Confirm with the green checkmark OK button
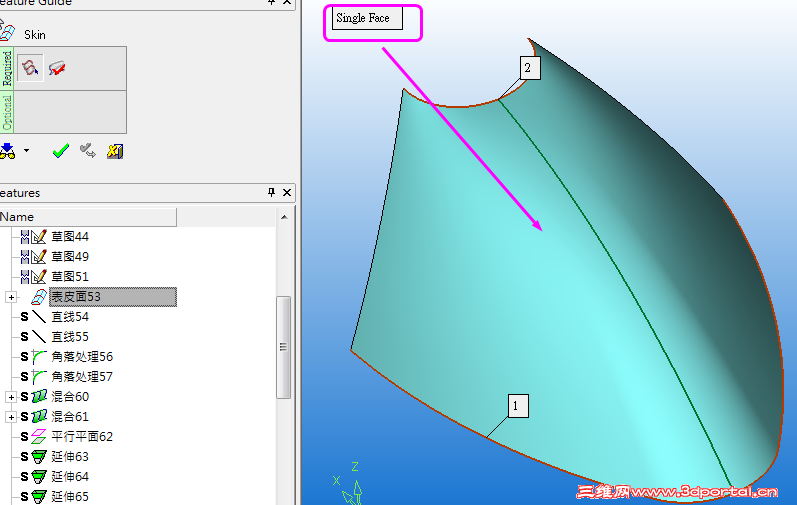This screenshot has width=797, height=505. click(x=60, y=150)
